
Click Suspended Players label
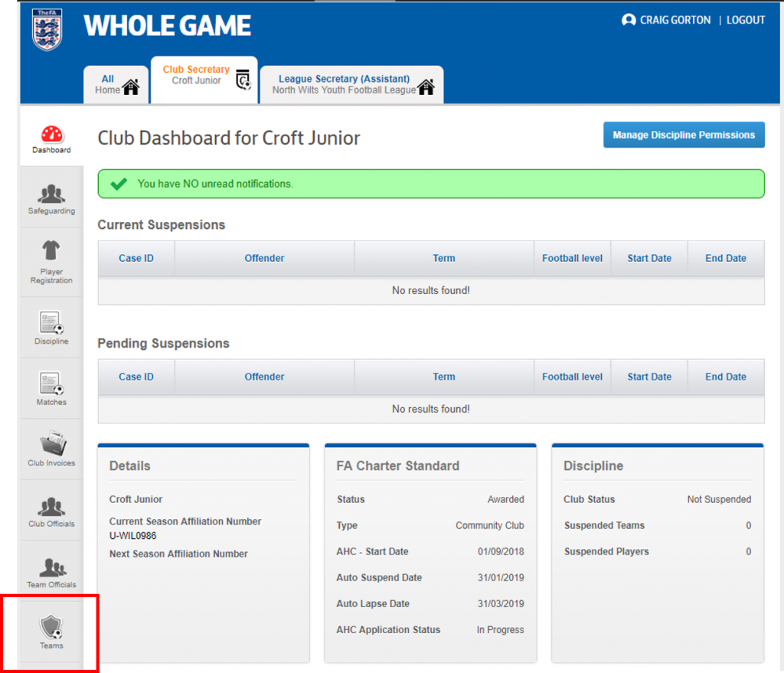click(606, 551)
